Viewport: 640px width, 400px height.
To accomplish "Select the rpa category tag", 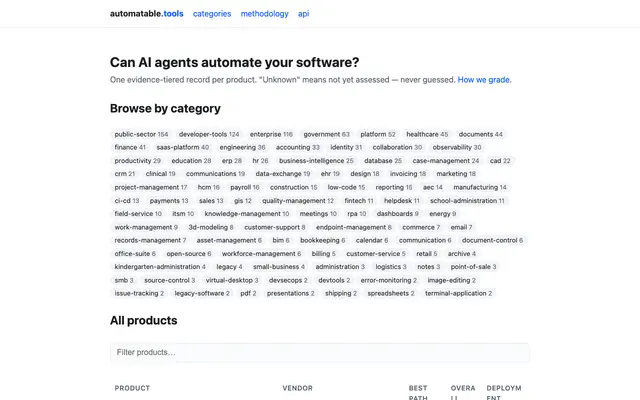I will [357, 214].
